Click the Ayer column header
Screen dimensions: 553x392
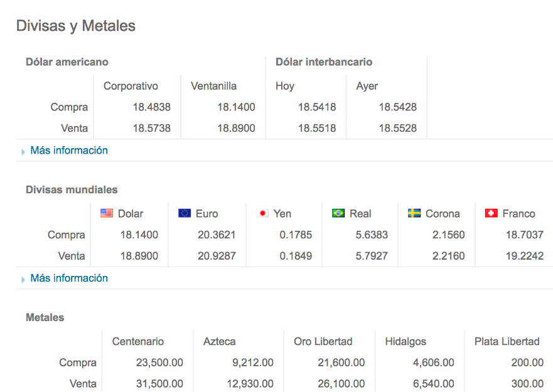367,86
